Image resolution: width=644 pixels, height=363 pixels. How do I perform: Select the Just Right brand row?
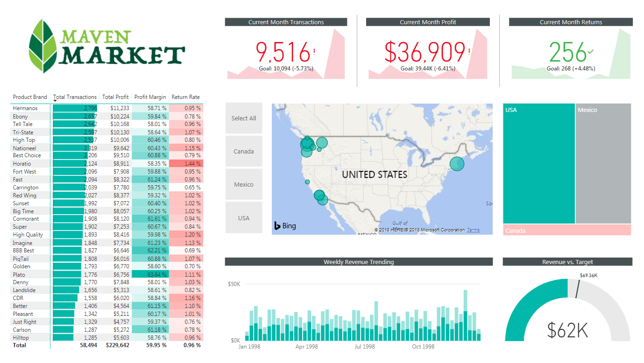tap(106, 322)
